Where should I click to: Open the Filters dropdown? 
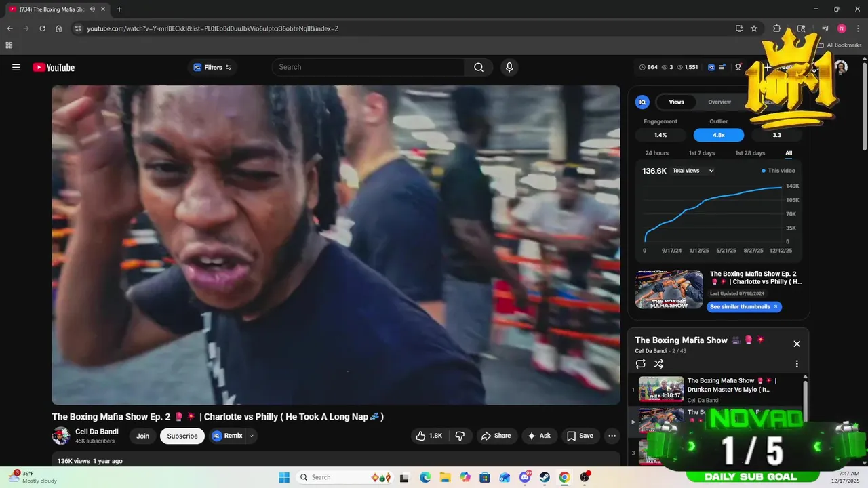pyautogui.click(x=212, y=67)
